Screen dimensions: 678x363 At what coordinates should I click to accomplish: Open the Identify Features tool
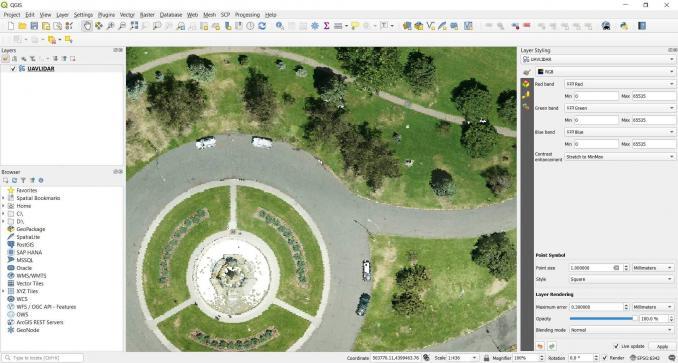click(x=280, y=26)
